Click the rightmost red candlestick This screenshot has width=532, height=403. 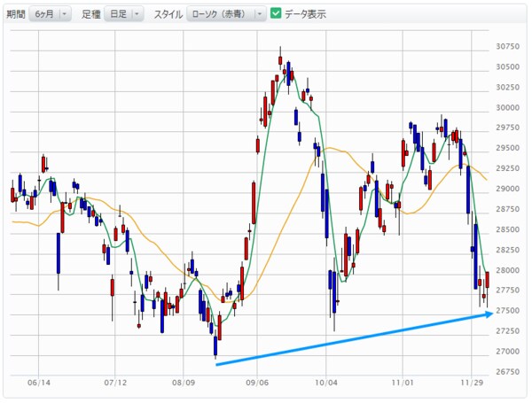[488, 280]
